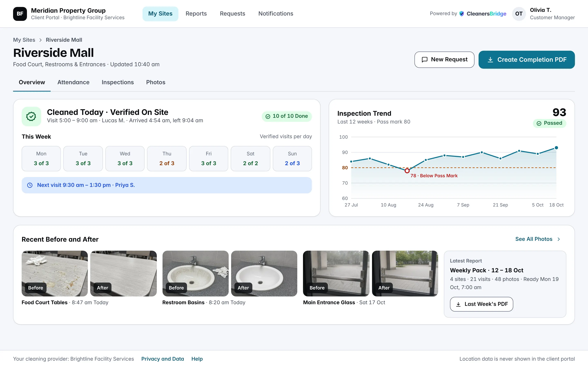Click the arrow next to See All Photos
Image resolution: width=588 pixels, height=368 pixels.
tap(559, 239)
